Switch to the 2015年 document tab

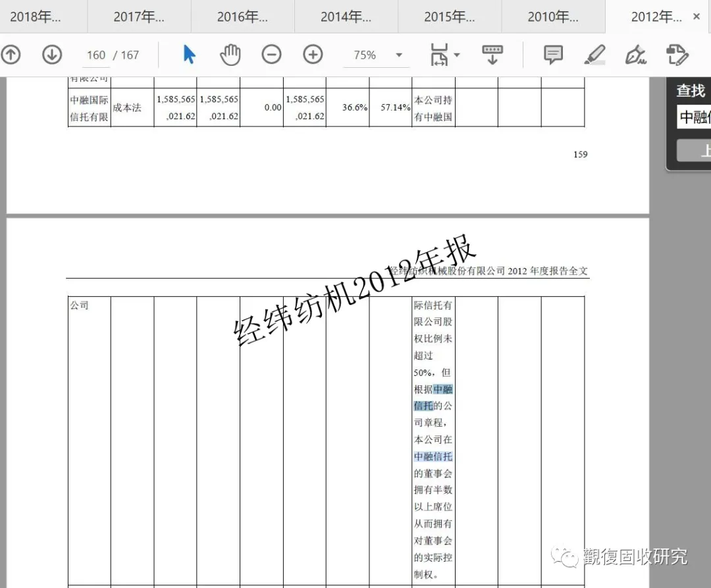[450, 16]
